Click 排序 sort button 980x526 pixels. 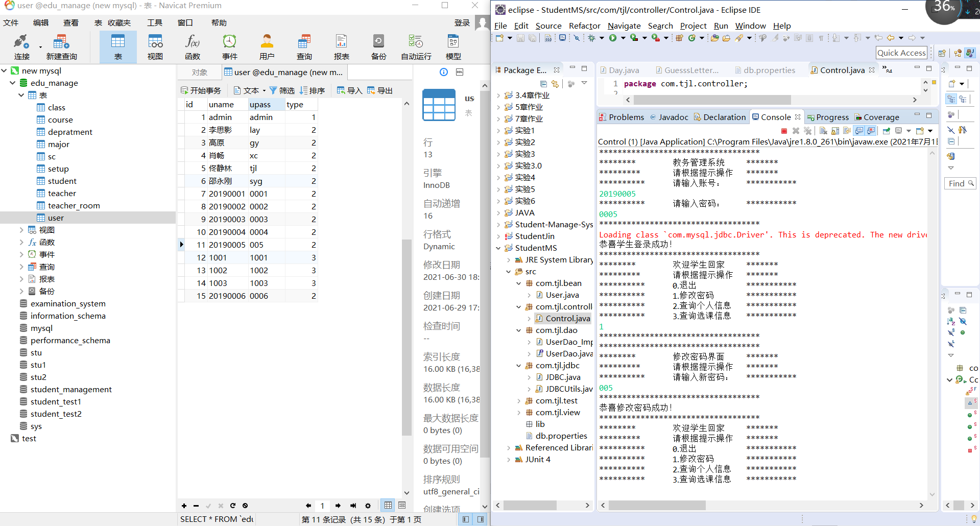click(x=312, y=90)
